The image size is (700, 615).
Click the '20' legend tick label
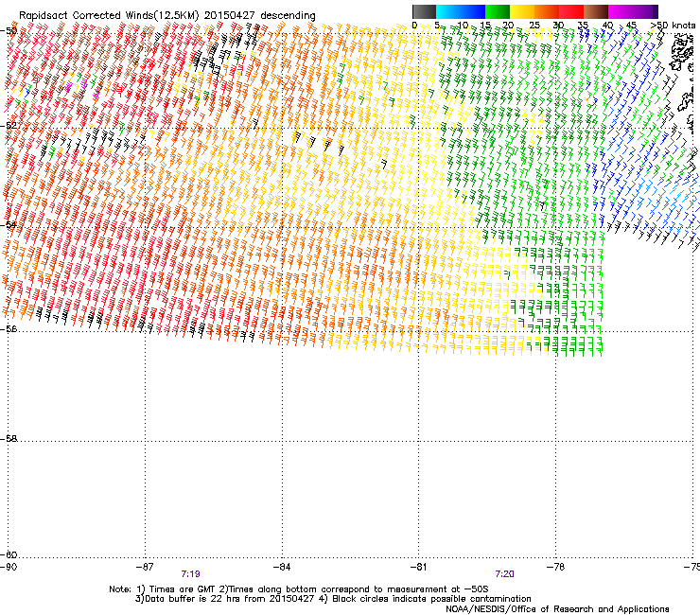[x=508, y=25]
